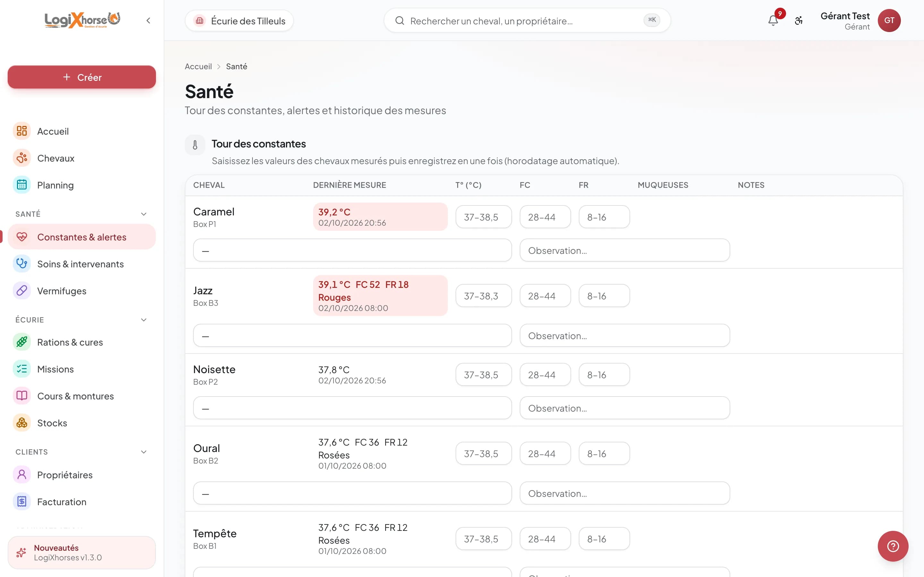Go to Accueil breadcrumb link

pyautogui.click(x=198, y=66)
